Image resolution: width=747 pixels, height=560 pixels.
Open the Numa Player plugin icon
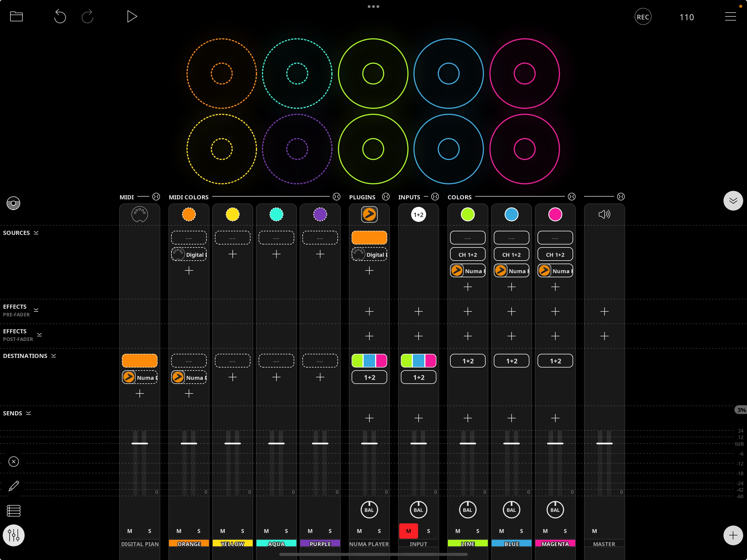coord(369,214)
